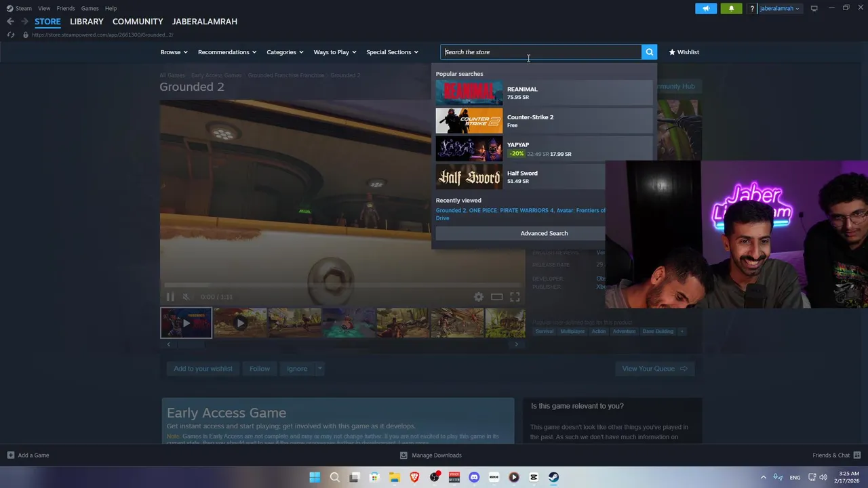
Task: Expand the Special Sections dropdown
Action: [x=393, y=52]
